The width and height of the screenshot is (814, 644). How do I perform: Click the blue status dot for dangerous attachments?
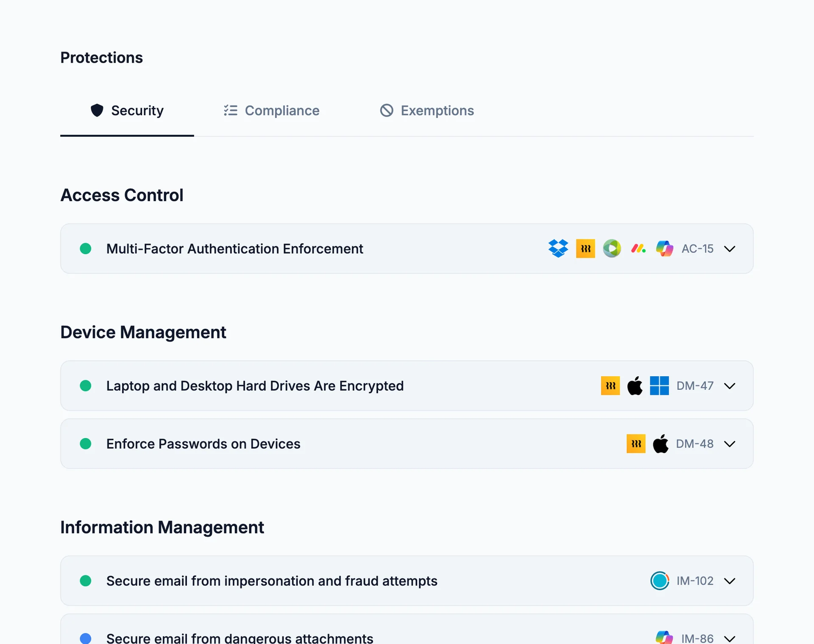point(86,638)
